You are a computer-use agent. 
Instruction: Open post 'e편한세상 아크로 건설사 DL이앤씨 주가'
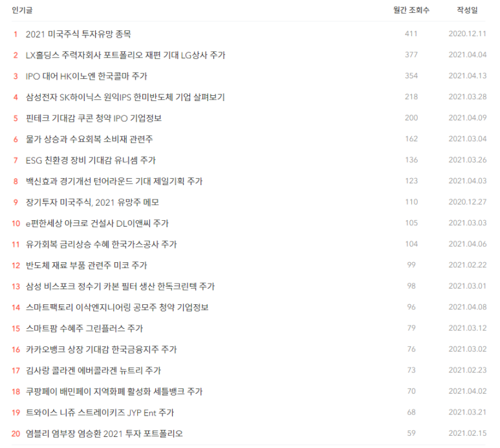click(97, 224)
